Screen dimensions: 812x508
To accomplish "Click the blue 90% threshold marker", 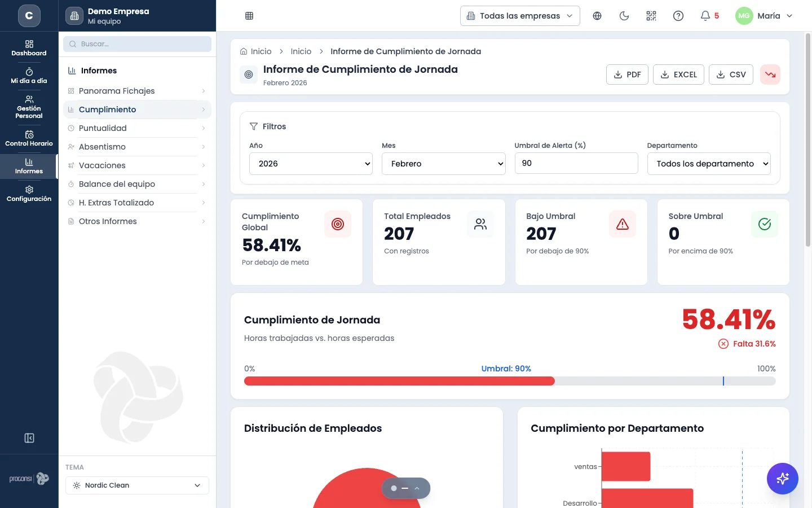I will point(723,381).
